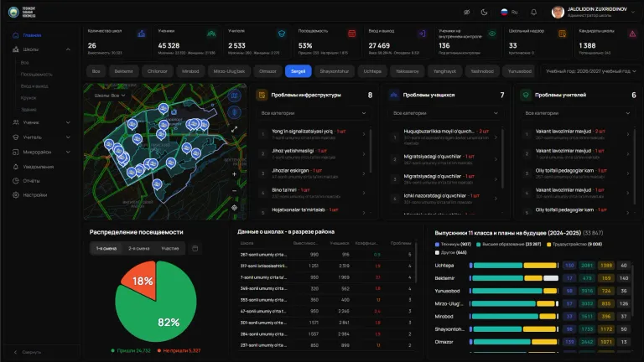
Task: Click teacher problems panel icon
Action: pos(525,96)
